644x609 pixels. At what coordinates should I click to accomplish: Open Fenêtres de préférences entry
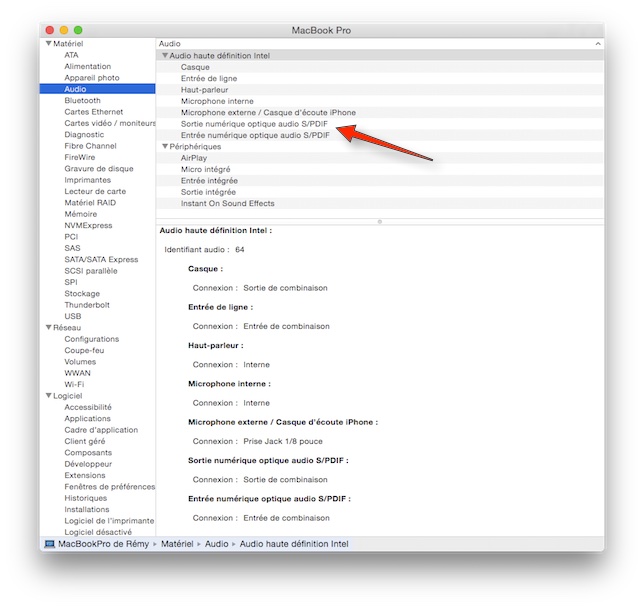pyautogui.click(x=110, y=487)
